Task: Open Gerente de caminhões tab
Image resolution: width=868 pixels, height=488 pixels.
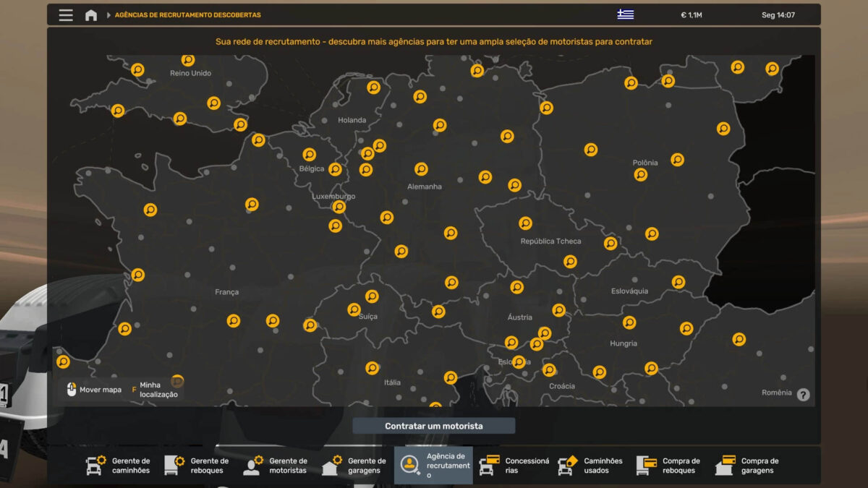Action: 119,466
